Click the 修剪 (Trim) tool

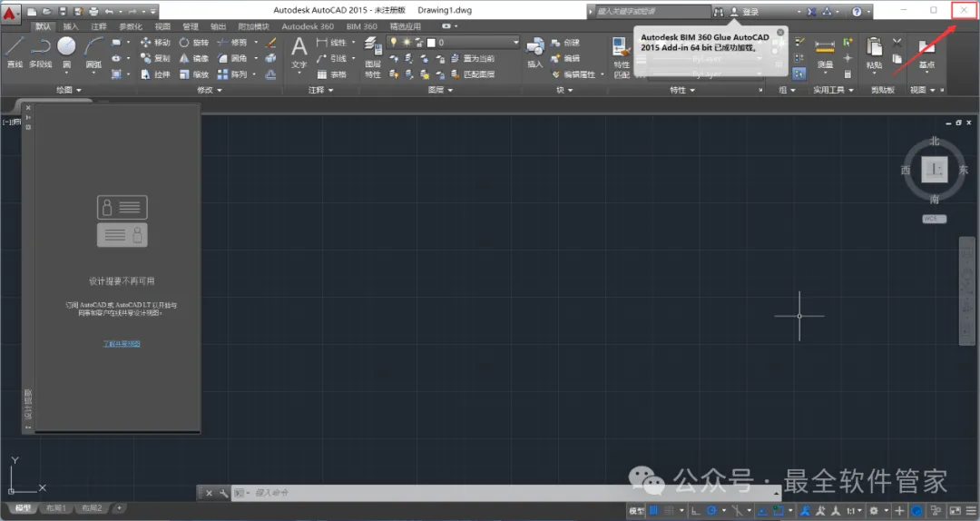pos(232,43)
